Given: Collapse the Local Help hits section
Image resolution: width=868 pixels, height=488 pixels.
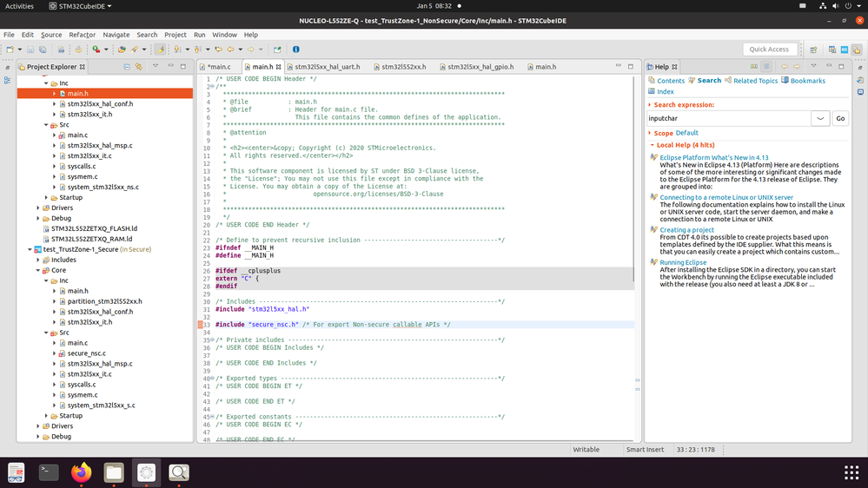Looking at the screenshot, I should coord(653,145).
